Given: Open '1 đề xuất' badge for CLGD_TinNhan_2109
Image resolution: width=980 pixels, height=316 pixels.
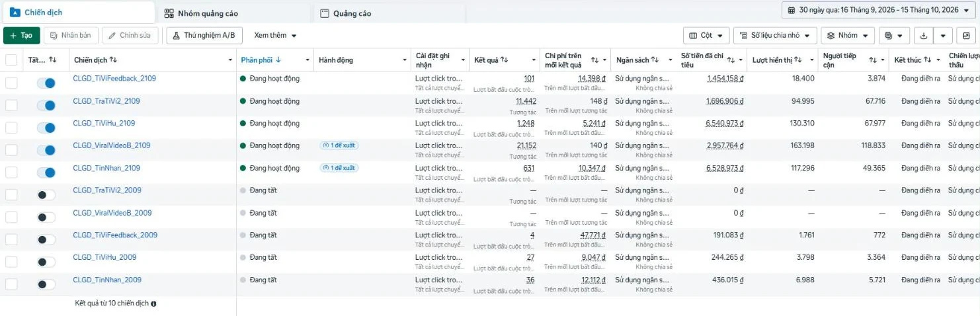Looking at the screenshot, I should 339,168.
